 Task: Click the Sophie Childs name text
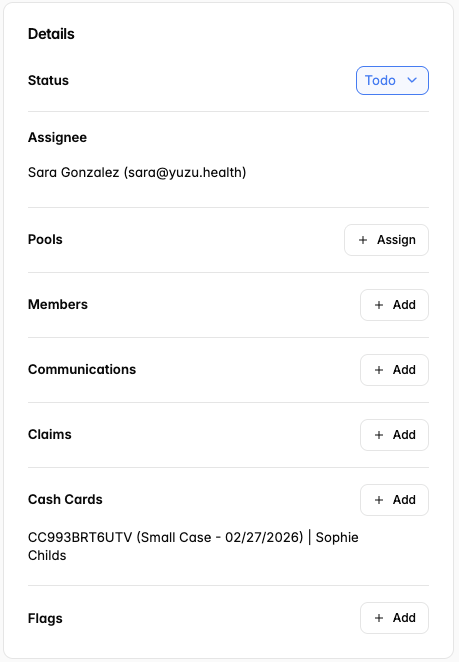click(x=193, y=546)
